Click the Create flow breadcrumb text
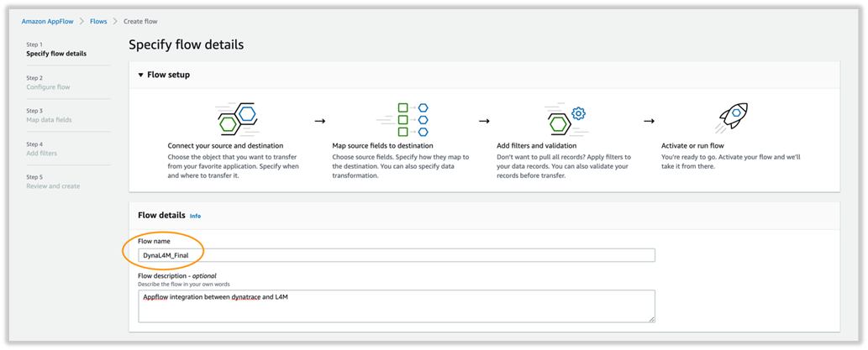 [140, 21]
